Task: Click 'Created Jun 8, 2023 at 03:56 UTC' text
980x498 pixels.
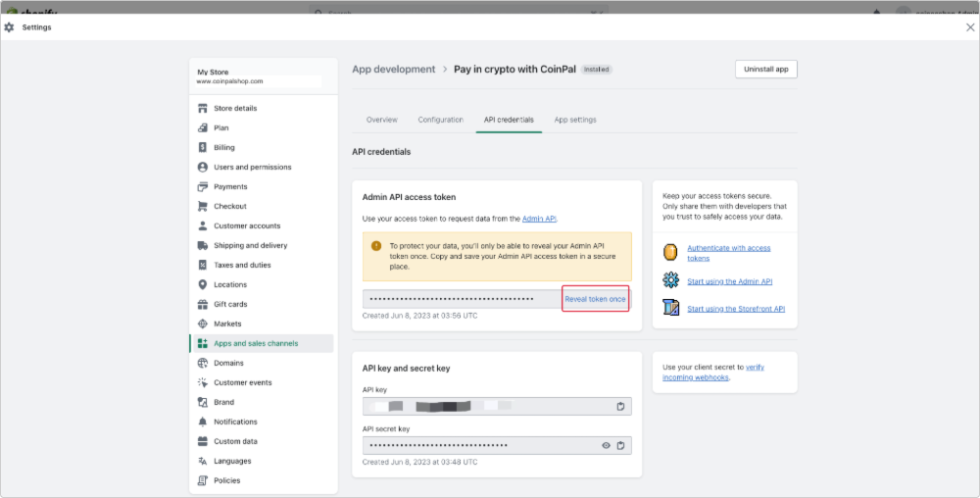Action: [420, 316]
